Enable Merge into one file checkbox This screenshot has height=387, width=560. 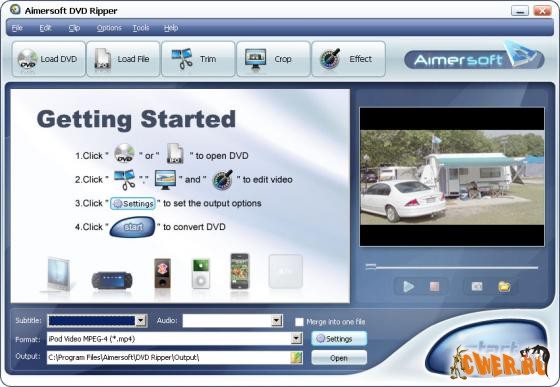click(x=299, y=322)
